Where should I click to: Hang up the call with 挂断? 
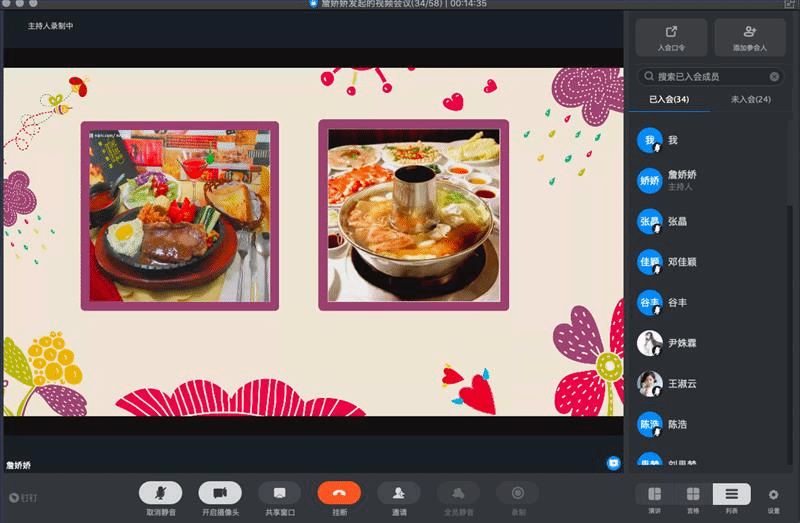tap(339, 493)
